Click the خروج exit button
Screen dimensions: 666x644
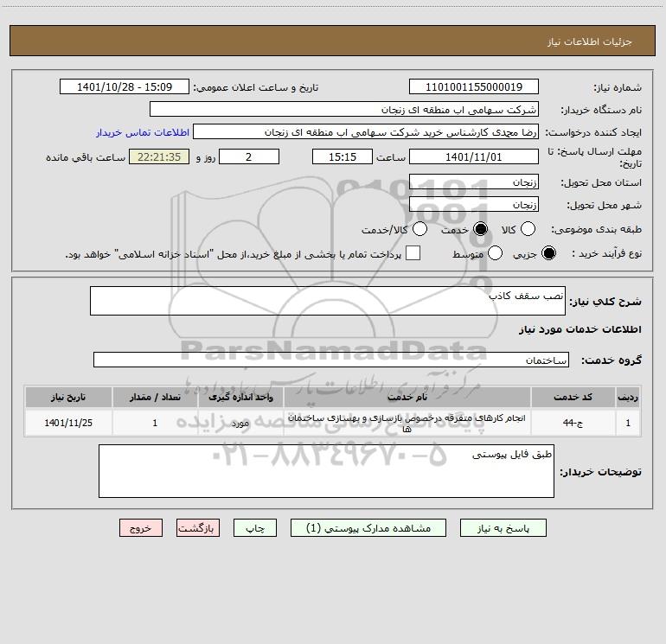[141, 527]
